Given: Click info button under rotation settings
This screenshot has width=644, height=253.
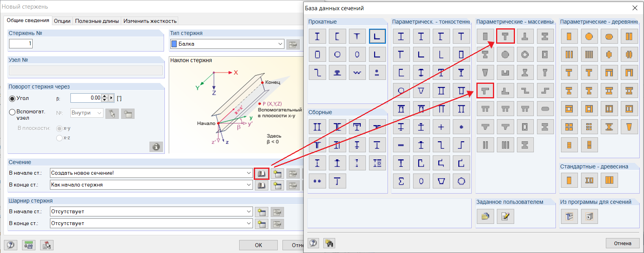Looking at the screenshot, I should pos(156,147).
